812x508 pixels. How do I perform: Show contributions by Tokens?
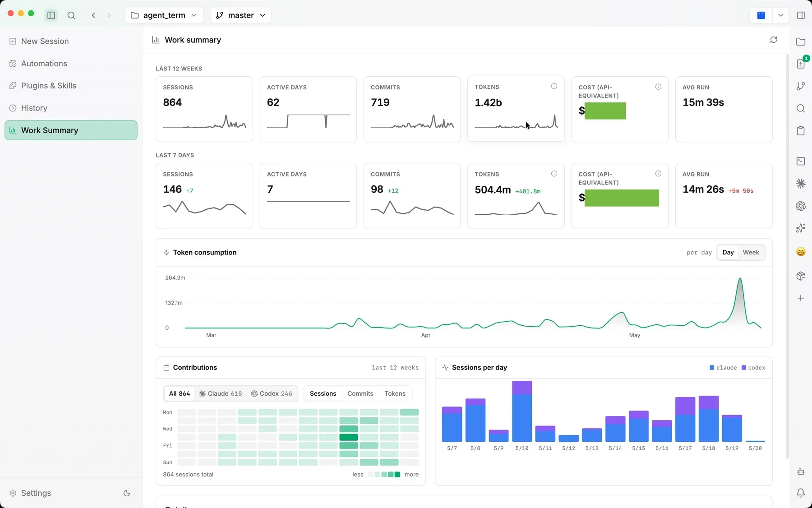[x=395, y=394]
